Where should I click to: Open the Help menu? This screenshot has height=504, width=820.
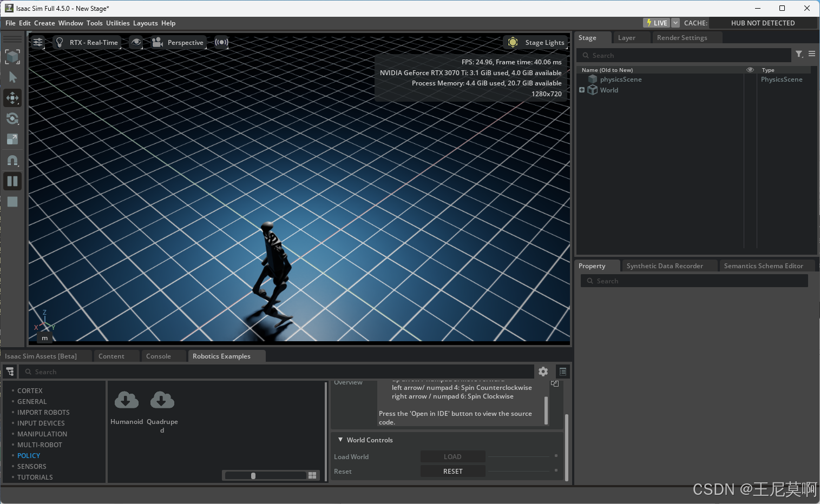pyautogui.click(x=168, y=23)
